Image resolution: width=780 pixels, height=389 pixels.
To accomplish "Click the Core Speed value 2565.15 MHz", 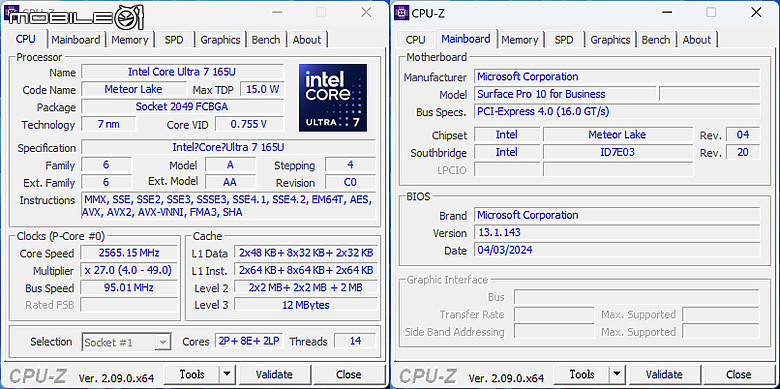I will (129, 253).
